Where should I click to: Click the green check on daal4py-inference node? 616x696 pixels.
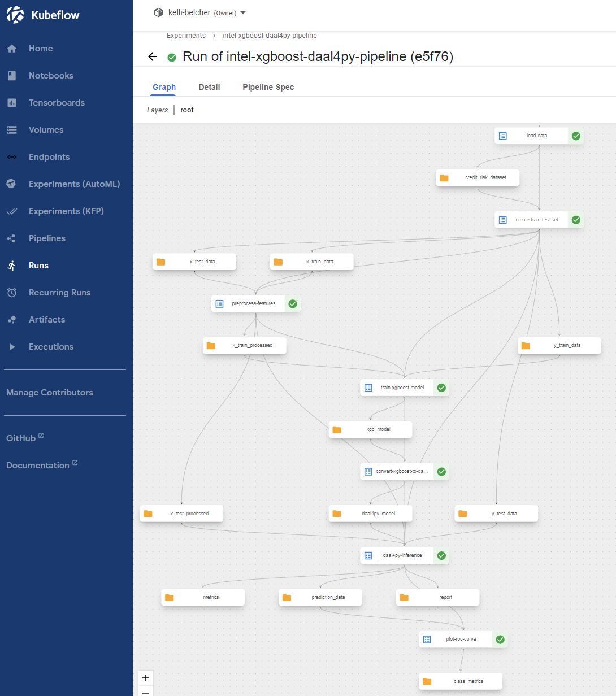[442, 555]
